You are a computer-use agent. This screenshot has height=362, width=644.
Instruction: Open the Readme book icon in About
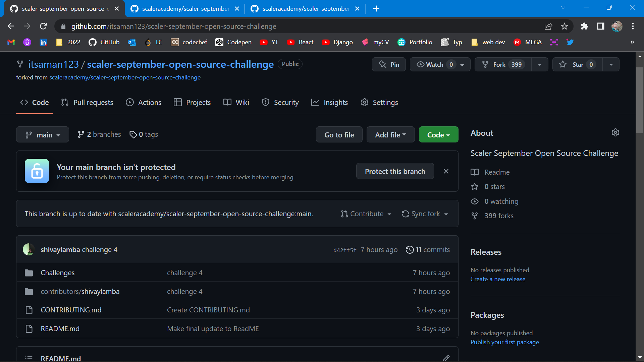coord(475,172)
